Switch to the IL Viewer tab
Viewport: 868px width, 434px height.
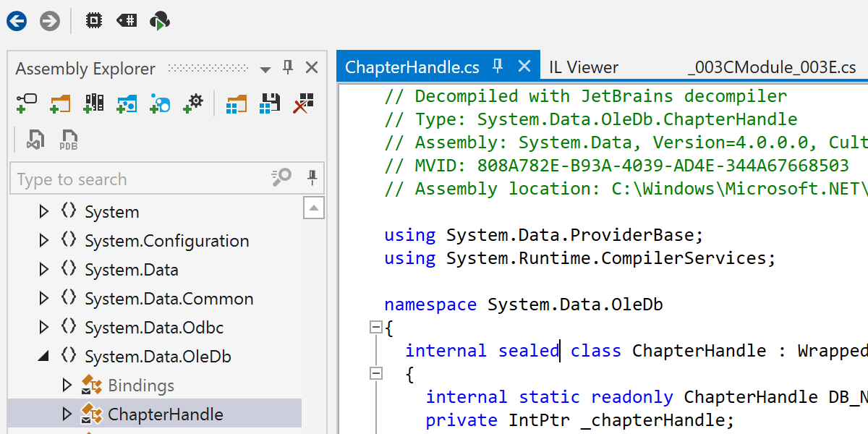click(x=584, y=67)
